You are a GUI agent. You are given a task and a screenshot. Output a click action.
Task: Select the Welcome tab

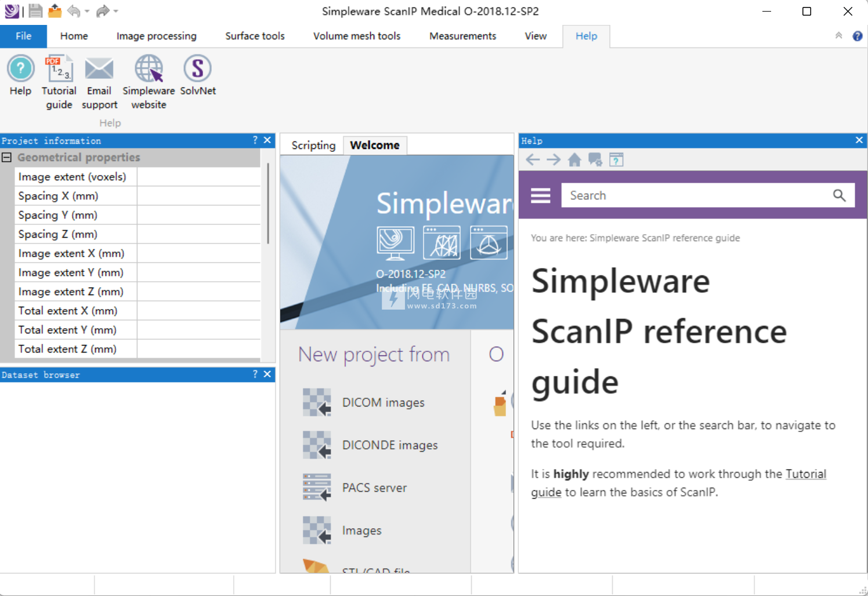[375, 145]
